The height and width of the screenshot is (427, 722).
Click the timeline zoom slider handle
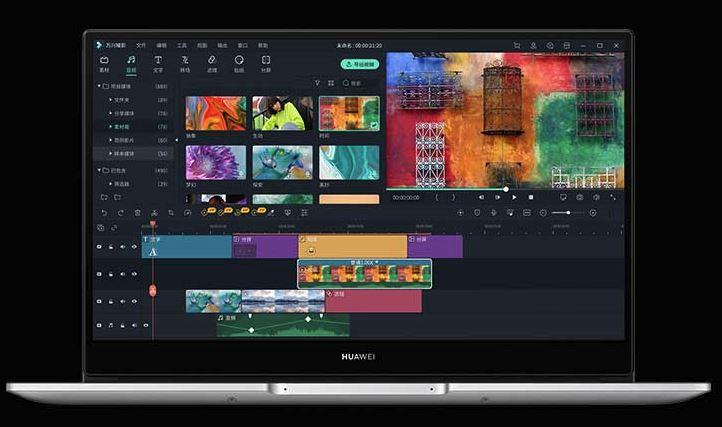pos(568,213)
